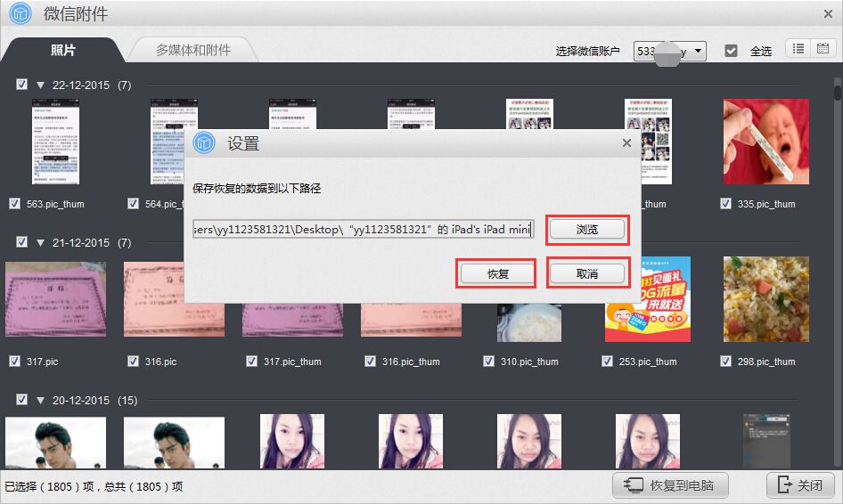Uncheck the 335.pic_thum checkbox

pyautogui.click(x=726, y=203)
